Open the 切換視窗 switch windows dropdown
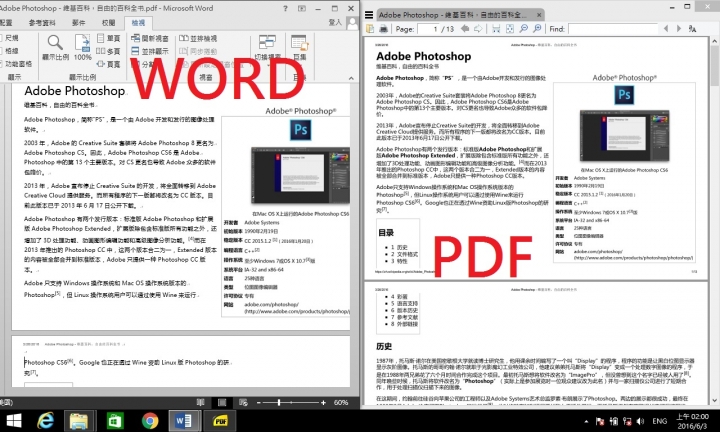 point(268,49)
